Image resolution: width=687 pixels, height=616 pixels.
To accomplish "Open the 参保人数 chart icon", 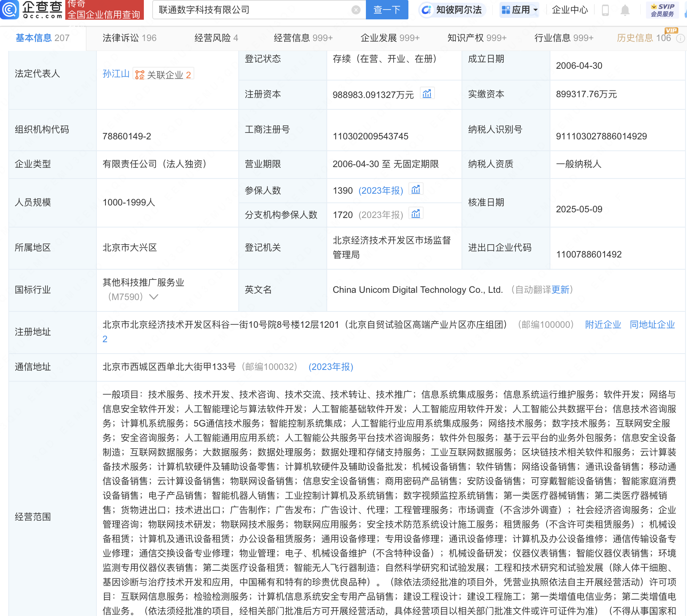I will pyautogui.click(x=416, y=189).
